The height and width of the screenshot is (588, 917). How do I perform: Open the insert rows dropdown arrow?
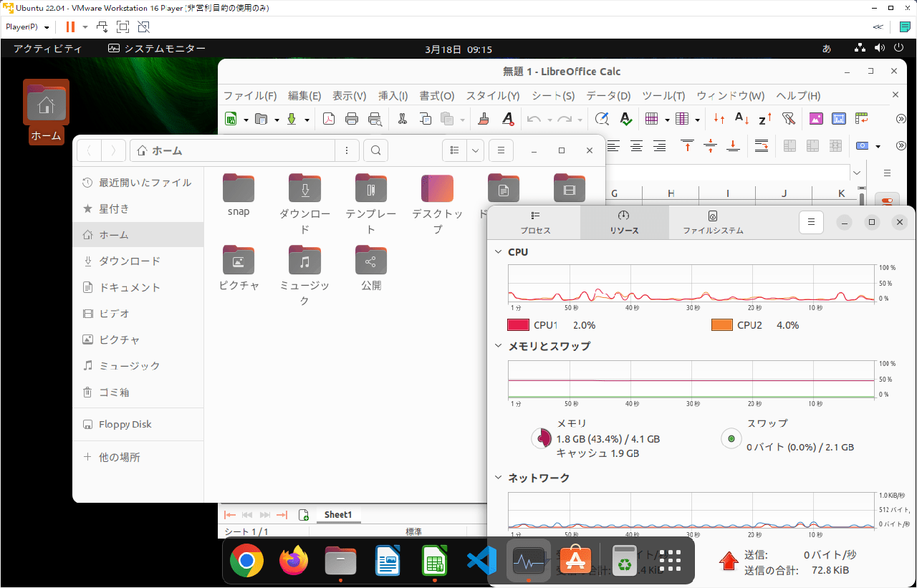667,120
